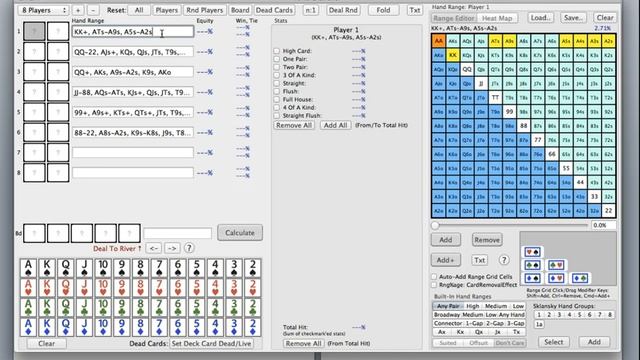The width and height of the screenshot is (640, 360).
Task: Focus Player 3 hand range field
Action: [x=133, y=72]
